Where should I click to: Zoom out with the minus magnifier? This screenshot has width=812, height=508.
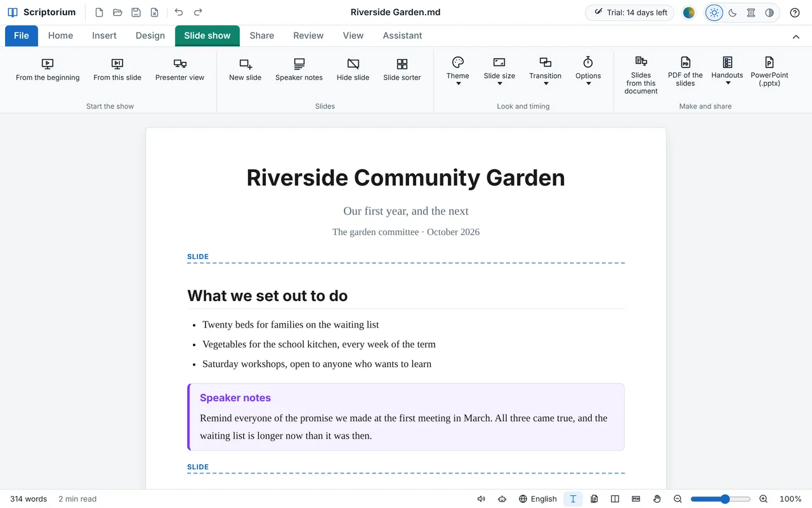coord(678,499)
